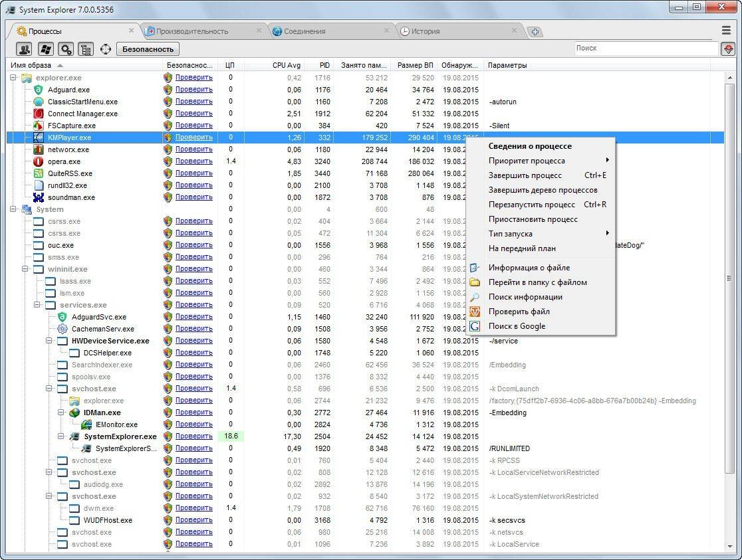Screen dimensions: 742x560
Task: Click the opera.exe icon
Action: tap(39, 162)
